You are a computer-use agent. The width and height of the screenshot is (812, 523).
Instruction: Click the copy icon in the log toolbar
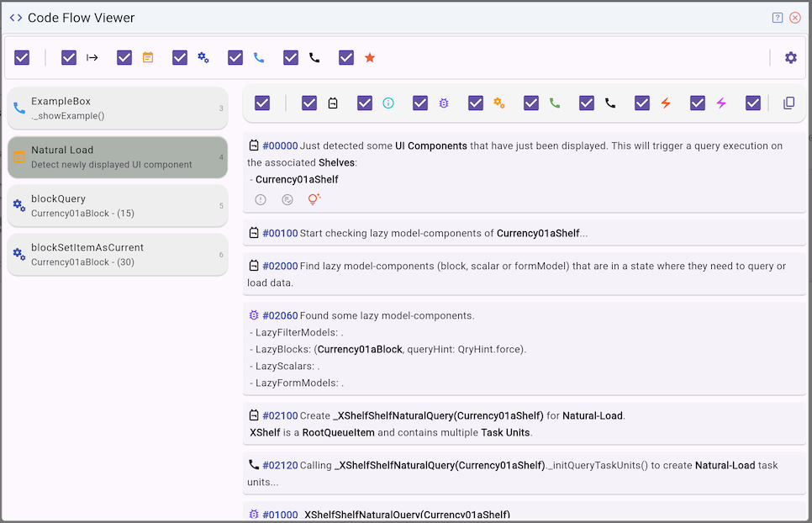(788, 103)
